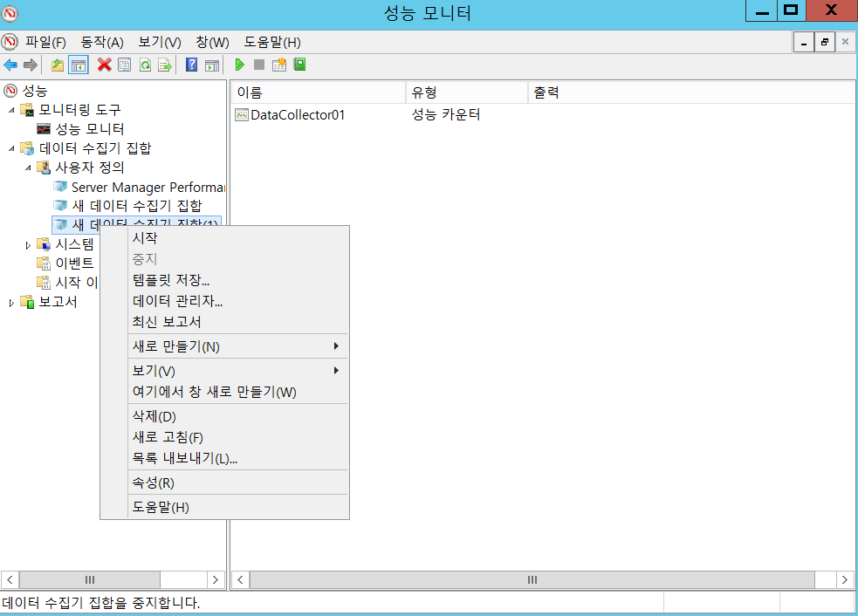
Task: Click the red X Delete toolbar icon
Action: [104, 65]
